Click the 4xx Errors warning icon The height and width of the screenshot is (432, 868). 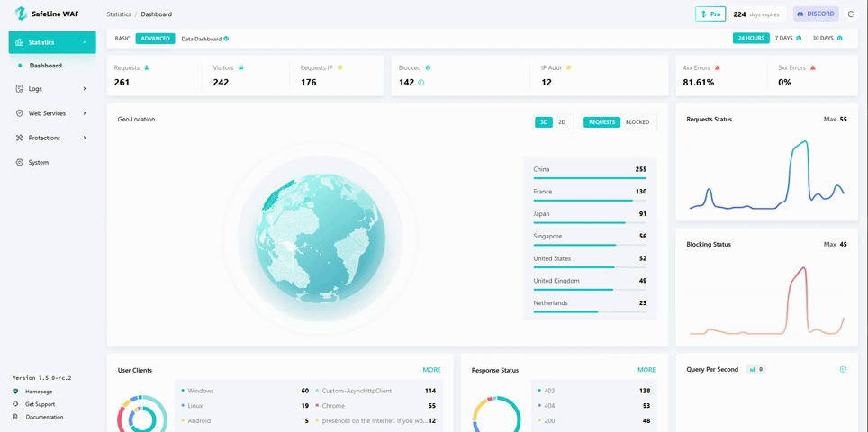(718, 67)
